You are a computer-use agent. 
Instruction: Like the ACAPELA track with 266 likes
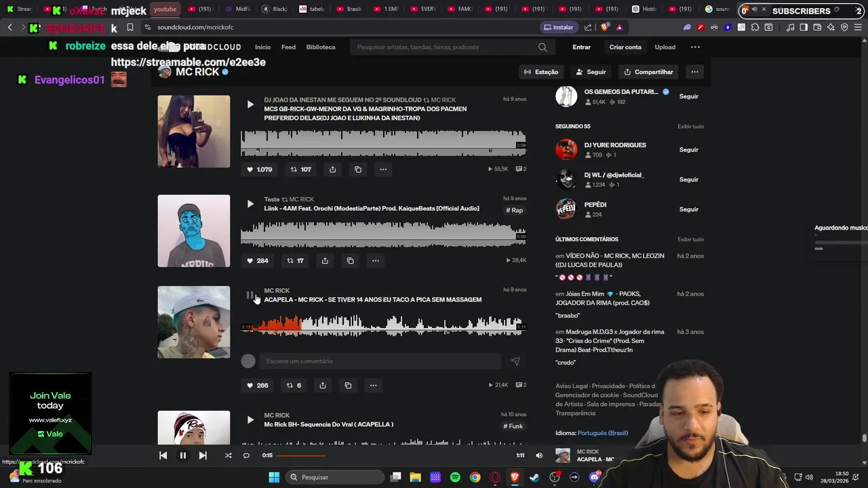coord(257,385)
